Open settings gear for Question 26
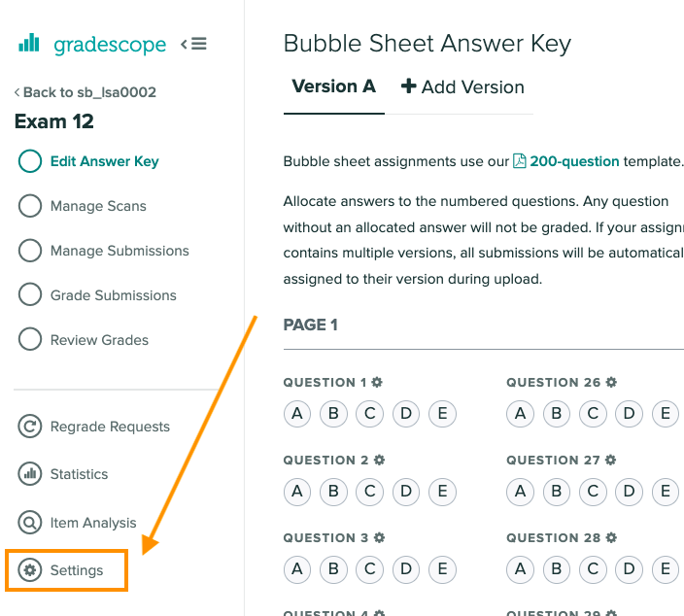This screenshot has height=616, width=684. click(x=611, y=383)
